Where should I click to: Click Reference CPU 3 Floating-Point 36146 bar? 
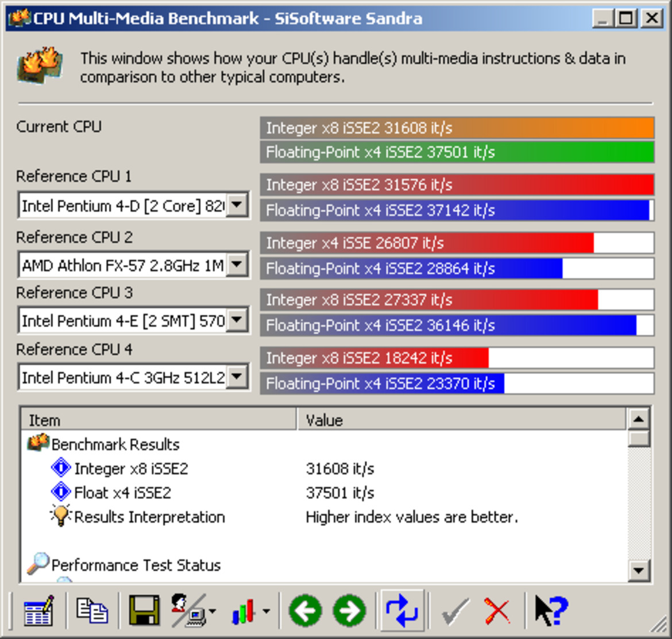pyautogui.click(x=457, y=326)
